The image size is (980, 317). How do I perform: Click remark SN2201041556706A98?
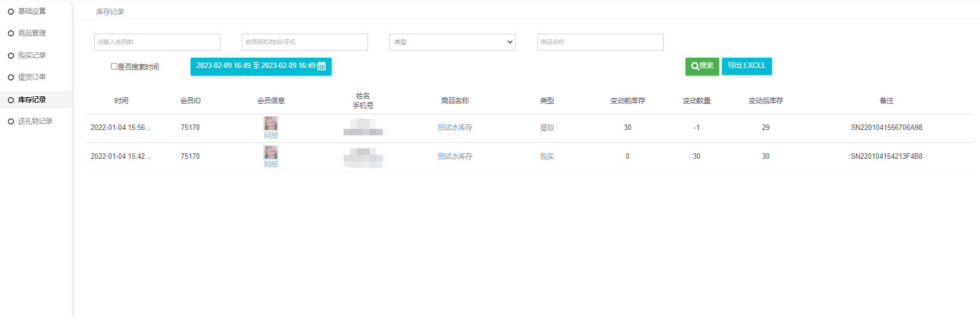point(887,128)
